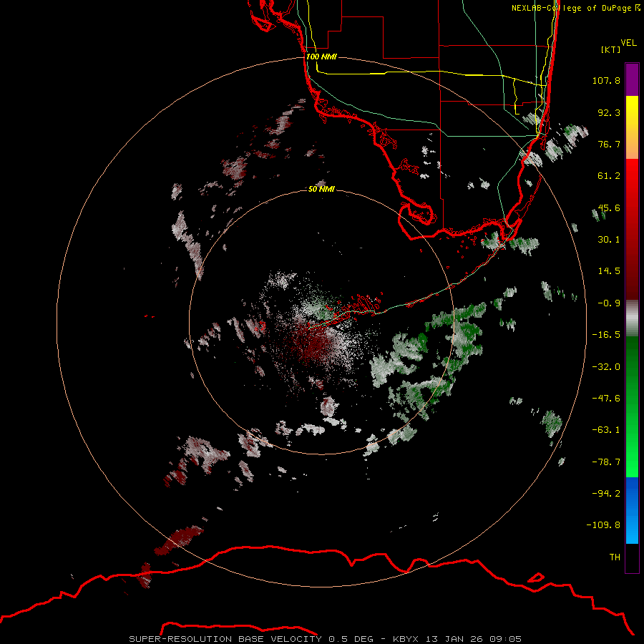Click the VEL legend title
This screenshot has width=644, height=644.
pyautogui.click(x=629, y=42)
